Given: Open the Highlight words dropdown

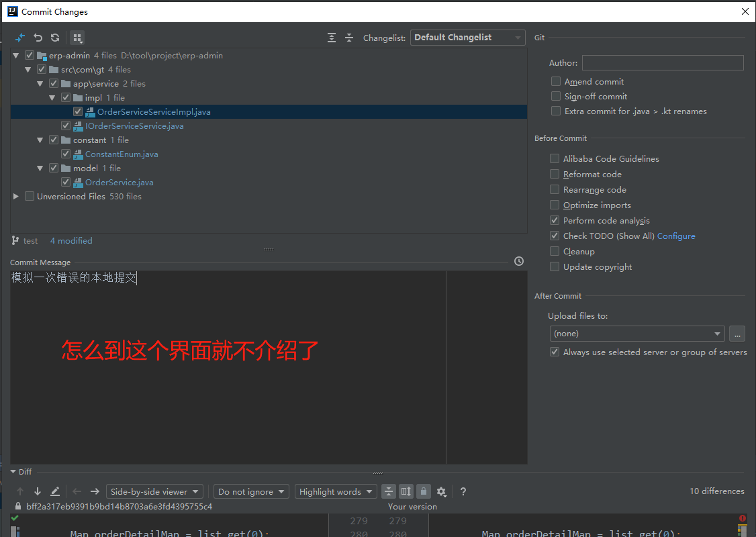Looking at the screenshot, I should (336, 491).
